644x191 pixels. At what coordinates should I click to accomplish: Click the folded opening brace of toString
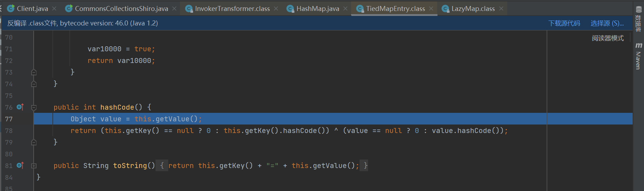click(162, 166)
